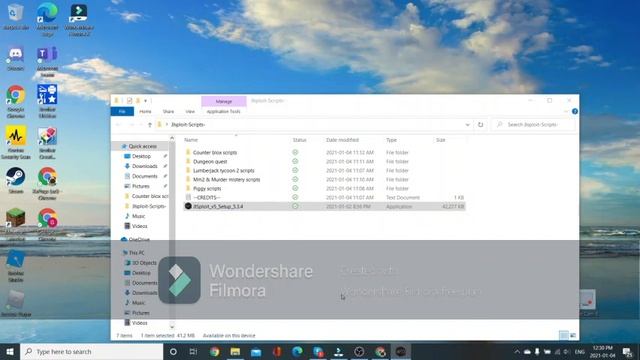Open the pinned Desktop in Quick access
Viewport: 640px width, 360px height.
click(x=141, y=156)
